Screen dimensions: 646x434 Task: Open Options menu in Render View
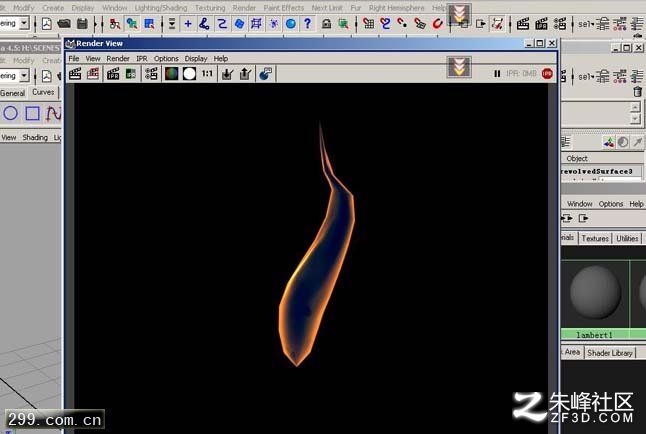pos(166,59)
